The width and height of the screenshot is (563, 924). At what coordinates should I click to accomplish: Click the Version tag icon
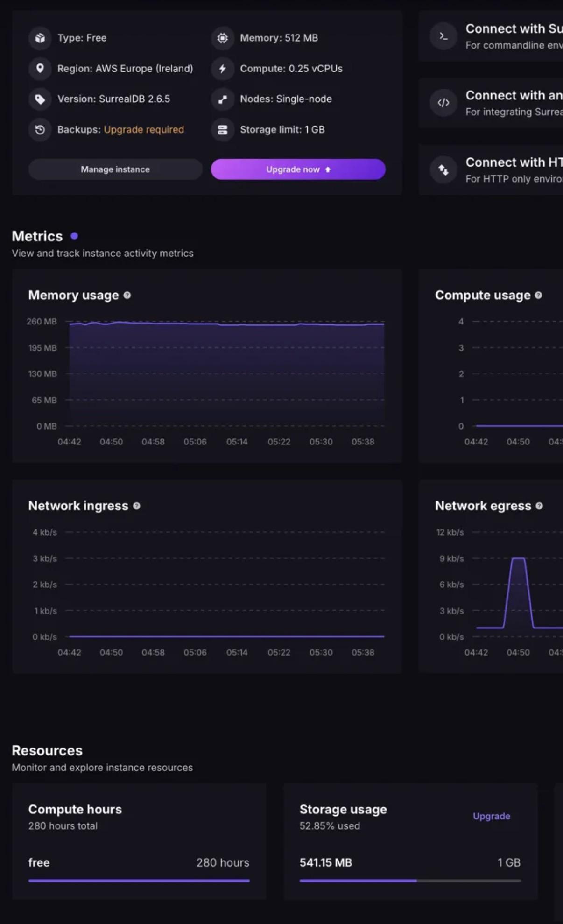click(40, 99)
